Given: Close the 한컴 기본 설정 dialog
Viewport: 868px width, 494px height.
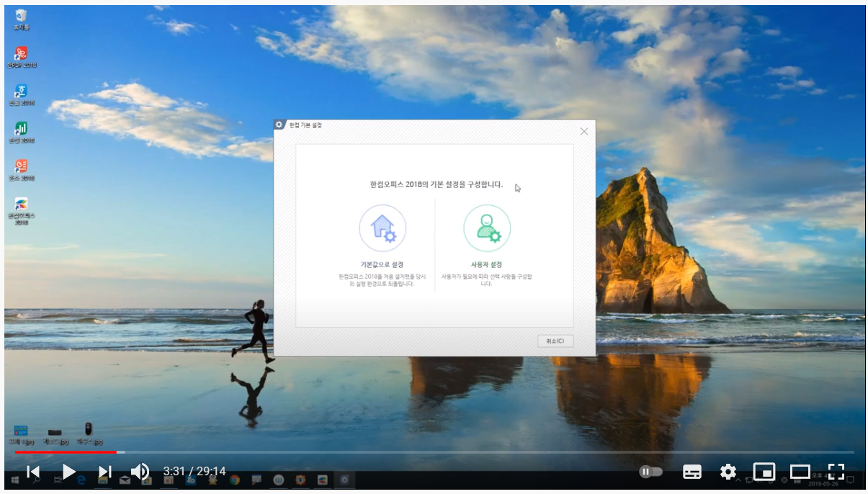Looking at the screenshot, I should click(x=584, y=131).
